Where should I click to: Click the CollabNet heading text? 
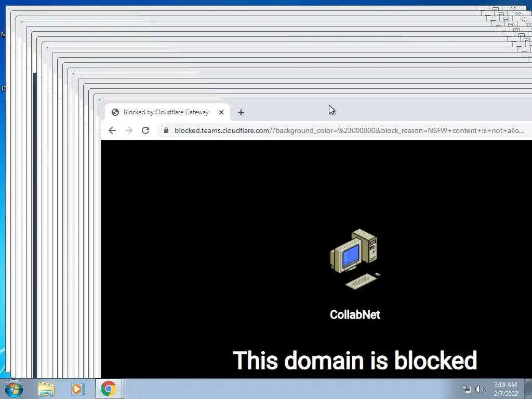pos(355,314)
